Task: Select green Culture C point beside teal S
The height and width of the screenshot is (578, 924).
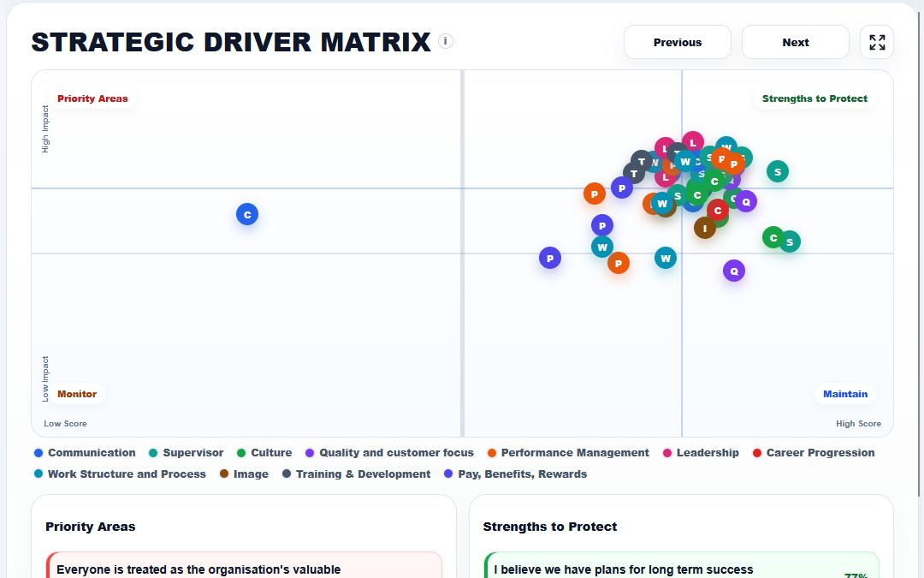Action: 773,238
